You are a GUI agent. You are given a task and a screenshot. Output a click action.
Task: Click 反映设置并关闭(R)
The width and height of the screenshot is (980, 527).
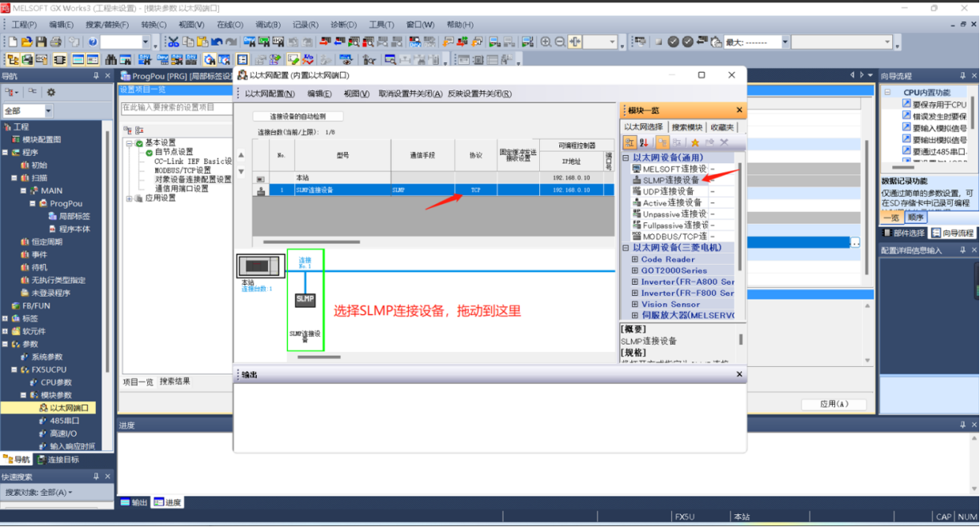479,94
